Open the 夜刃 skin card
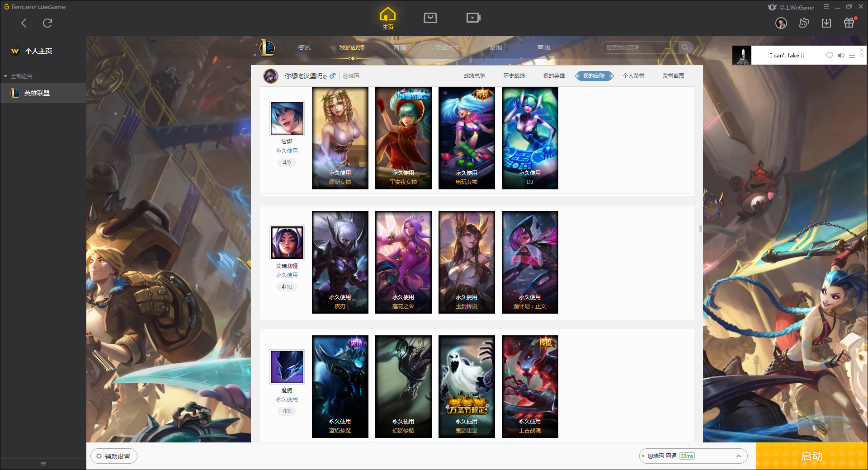This screenshot has width=868, height=470. tap(340, 263)
